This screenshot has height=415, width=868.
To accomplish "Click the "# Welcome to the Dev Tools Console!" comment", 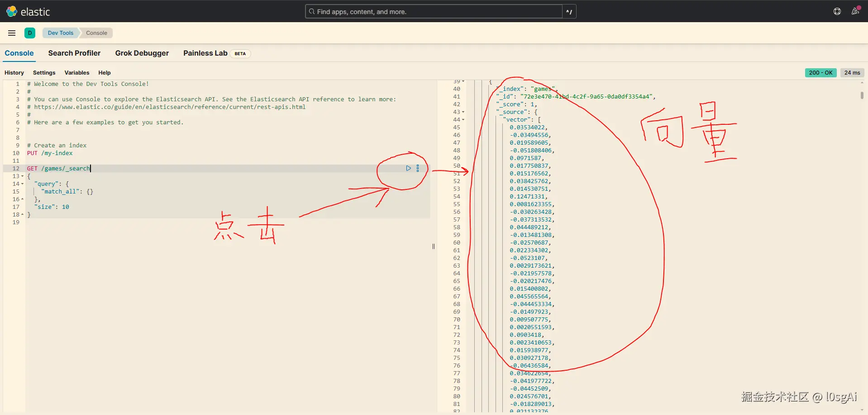I will (88, 84).
